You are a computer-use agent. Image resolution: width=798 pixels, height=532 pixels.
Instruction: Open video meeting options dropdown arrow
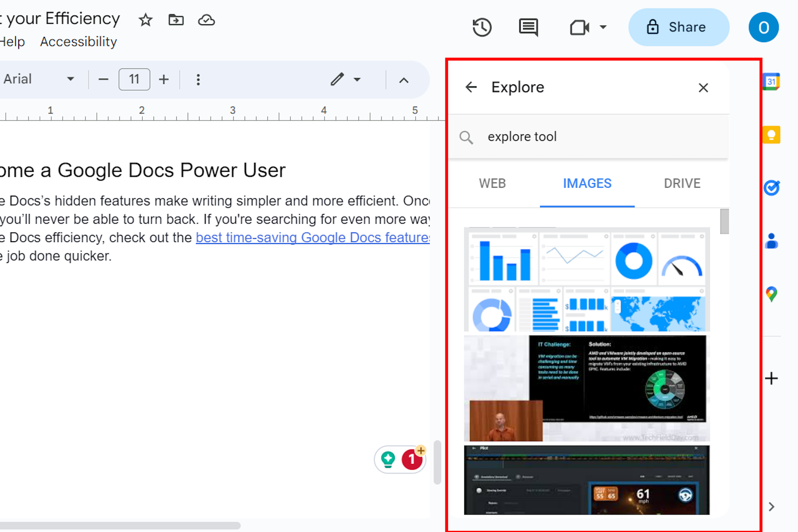point(603,27)
